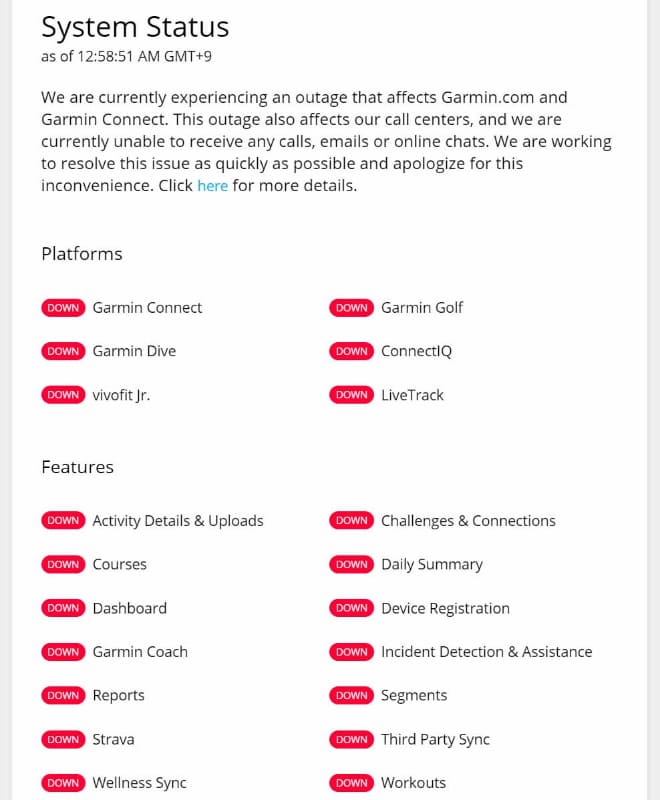Click the Device Registration status entry
Screen dimensions: 660x800
point(445,608)
